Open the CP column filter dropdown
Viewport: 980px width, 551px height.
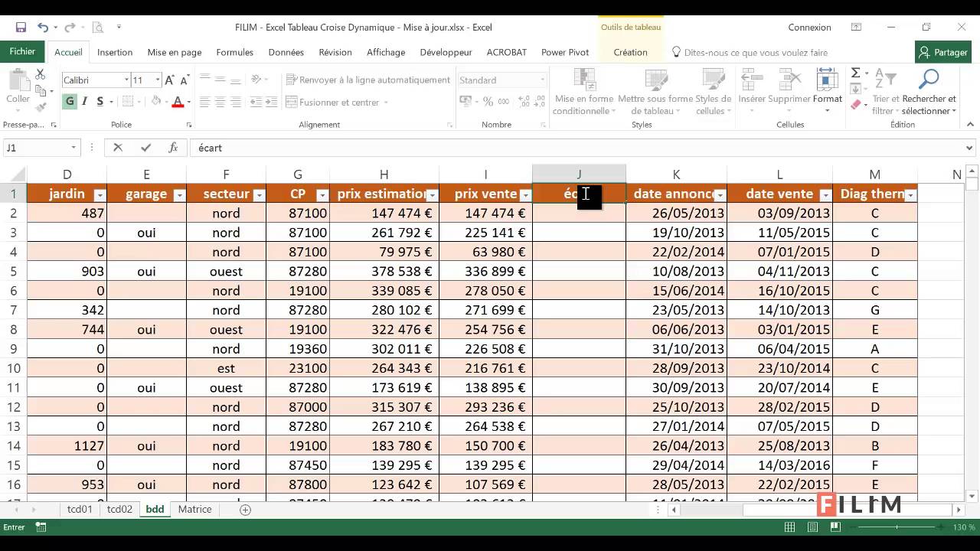[x=322, y=195]
